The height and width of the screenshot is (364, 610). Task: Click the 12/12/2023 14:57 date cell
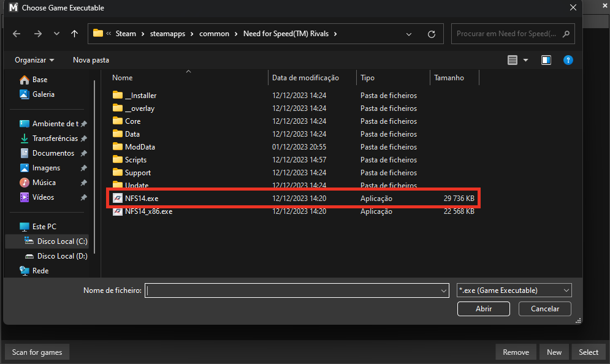299,159
